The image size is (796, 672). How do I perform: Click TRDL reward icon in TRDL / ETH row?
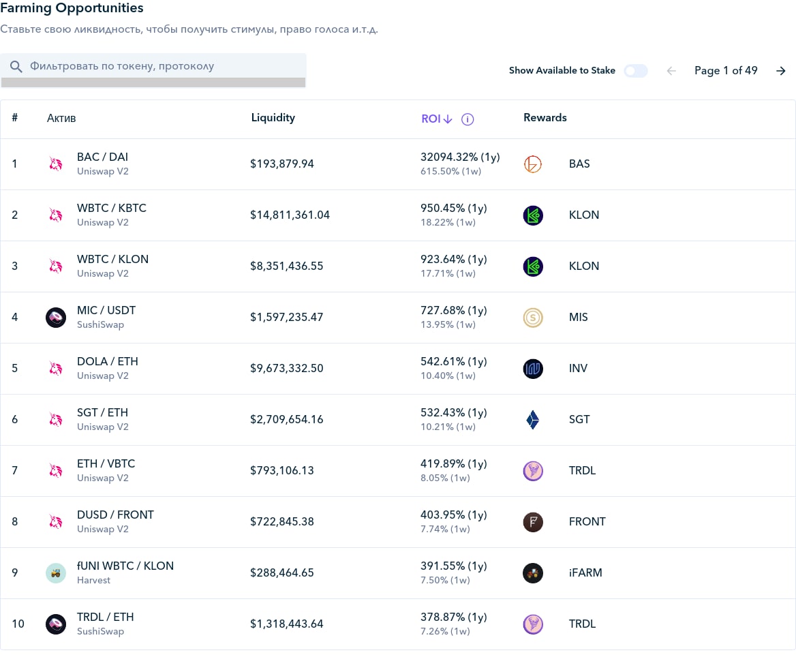(x=533, y=624)
